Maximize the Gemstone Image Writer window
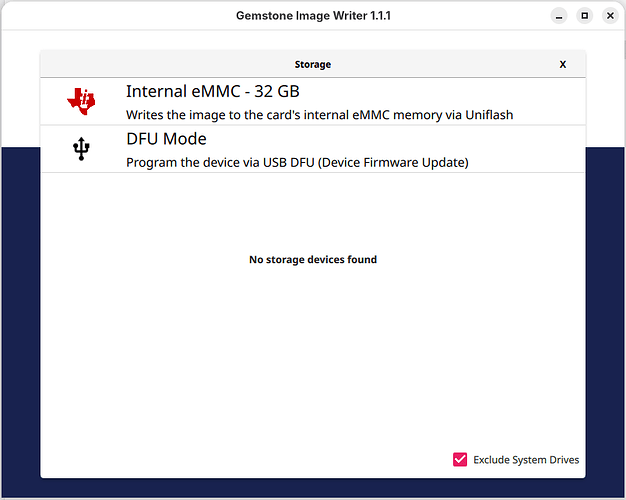Screen dimensions: 626x500 tap(584, 16)
